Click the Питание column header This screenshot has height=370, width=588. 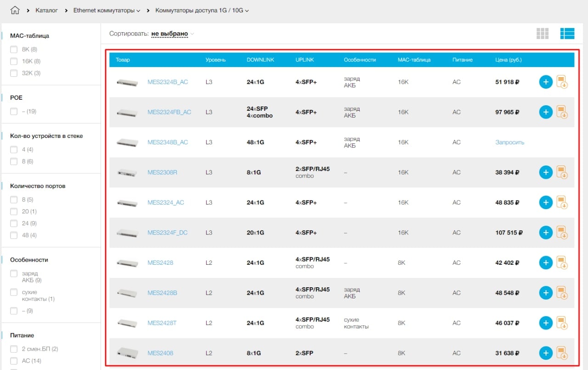[463, 60]
